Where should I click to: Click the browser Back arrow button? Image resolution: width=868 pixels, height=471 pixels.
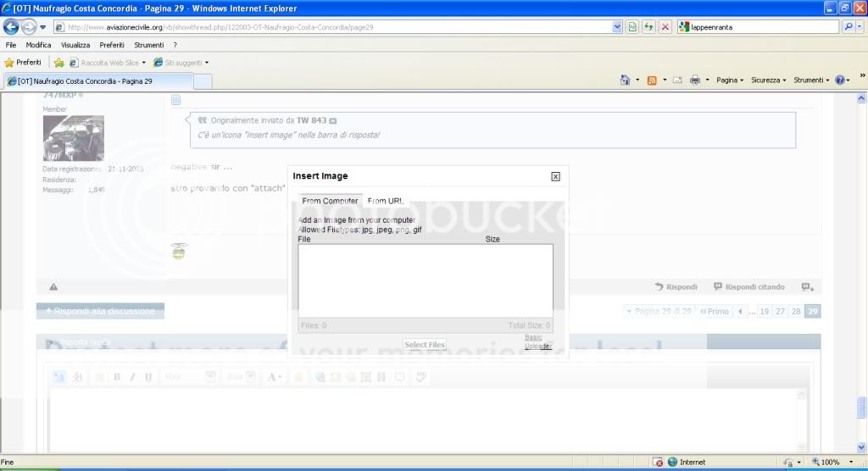12,26
